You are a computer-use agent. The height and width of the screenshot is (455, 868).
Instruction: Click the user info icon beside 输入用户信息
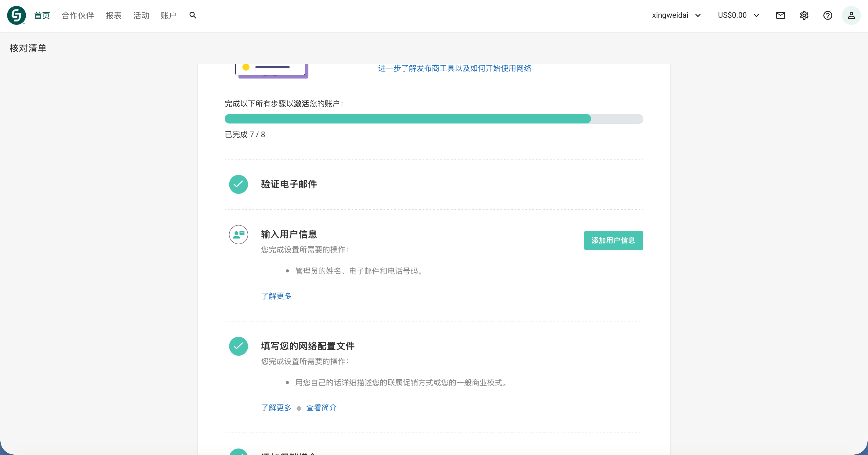(239, 234)
